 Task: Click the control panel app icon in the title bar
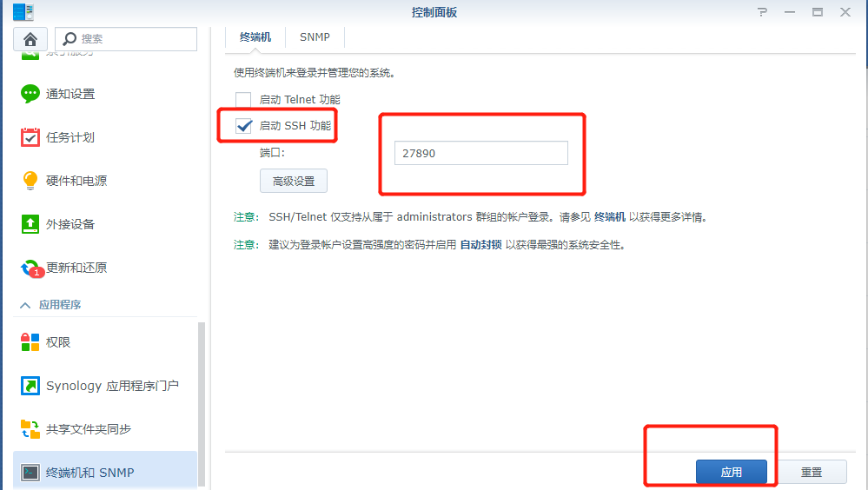click(x=23, y=11)
